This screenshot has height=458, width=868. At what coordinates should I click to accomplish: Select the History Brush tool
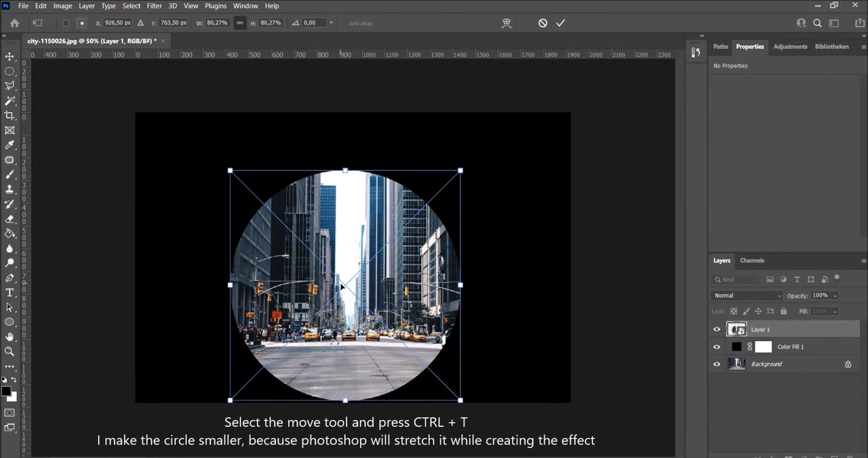[9, 204]
